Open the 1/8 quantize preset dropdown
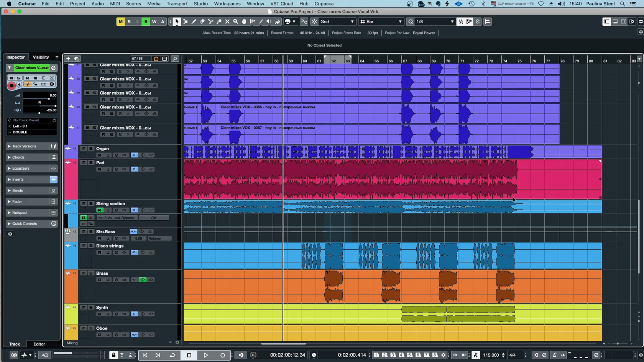644x362 pixels. tap(435, 22)
